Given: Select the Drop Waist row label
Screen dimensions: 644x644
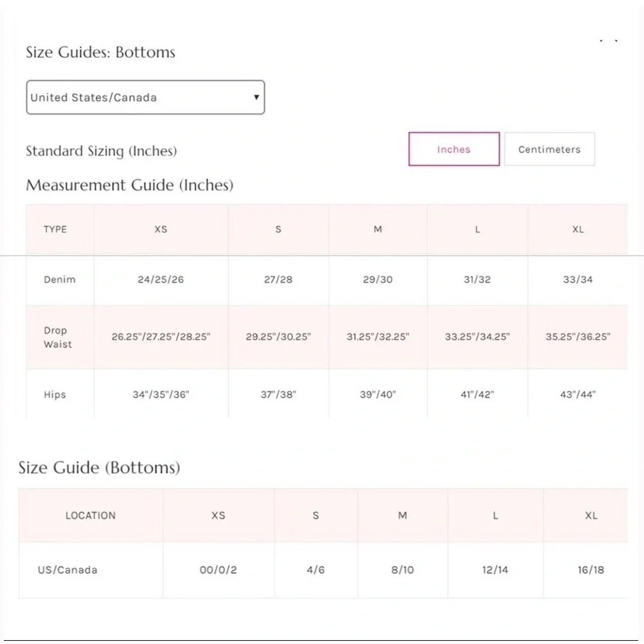Looking at the screenshot, I should (57, 337).
